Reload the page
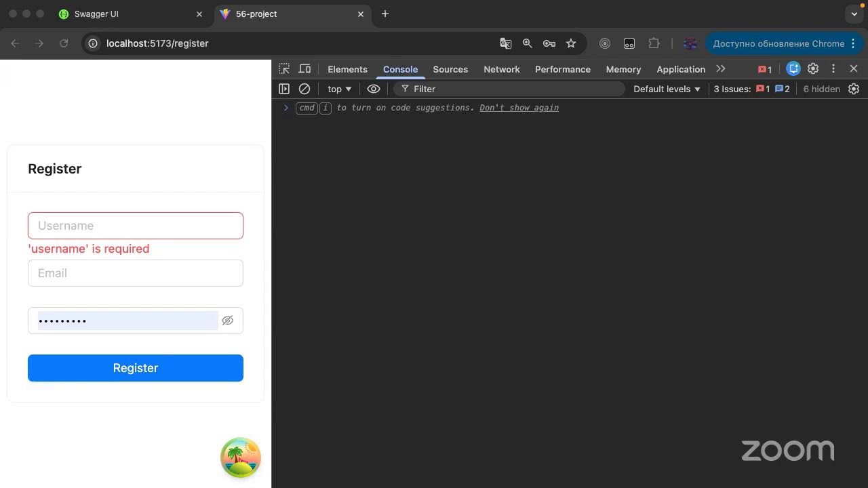The width and height of the screenshot is (868, 488). 64,43
